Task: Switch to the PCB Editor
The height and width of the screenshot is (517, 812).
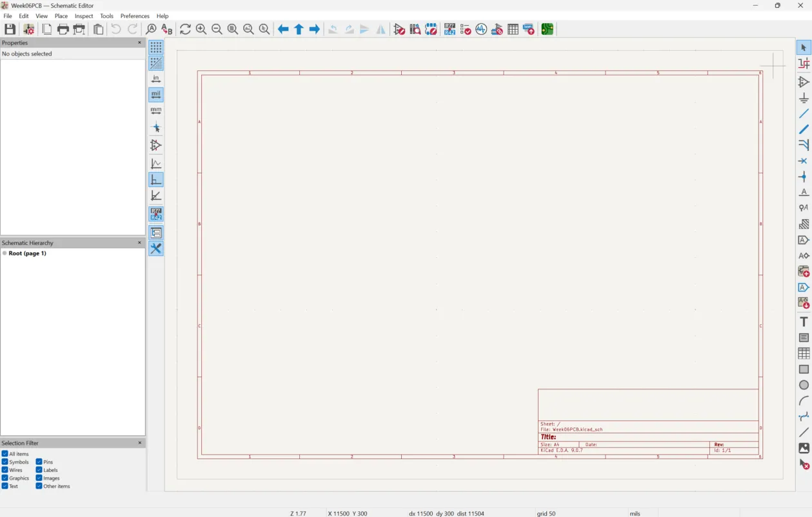Action: click(546, 29)
